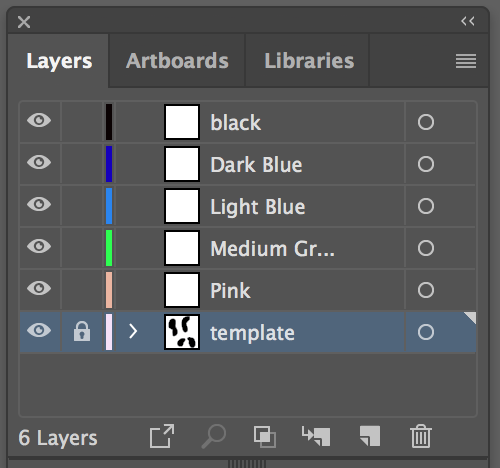Switch to the Libraries tab

pyautogui.click(x=309, y=61)
